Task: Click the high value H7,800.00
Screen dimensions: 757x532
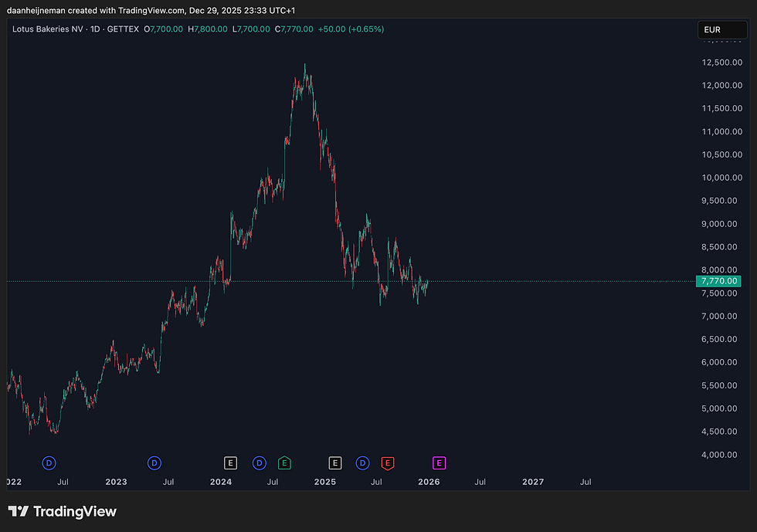Action: pos(208,29)
